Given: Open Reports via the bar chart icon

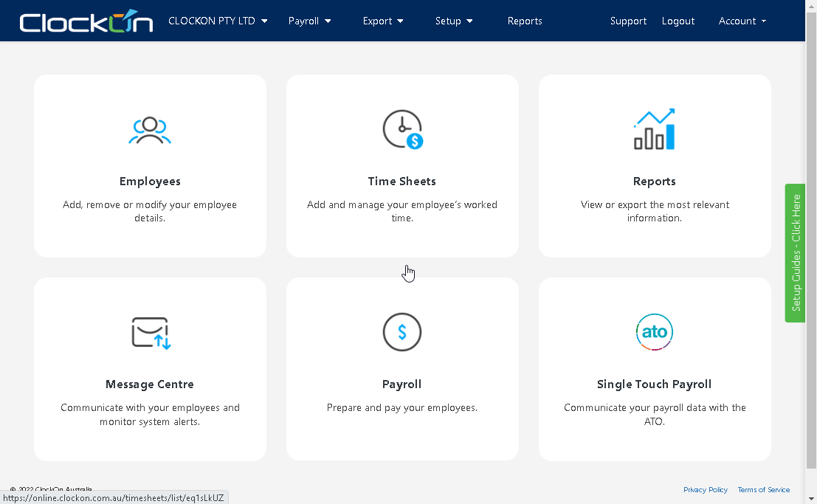Looking at the screenshot, I should coord(654,129).
